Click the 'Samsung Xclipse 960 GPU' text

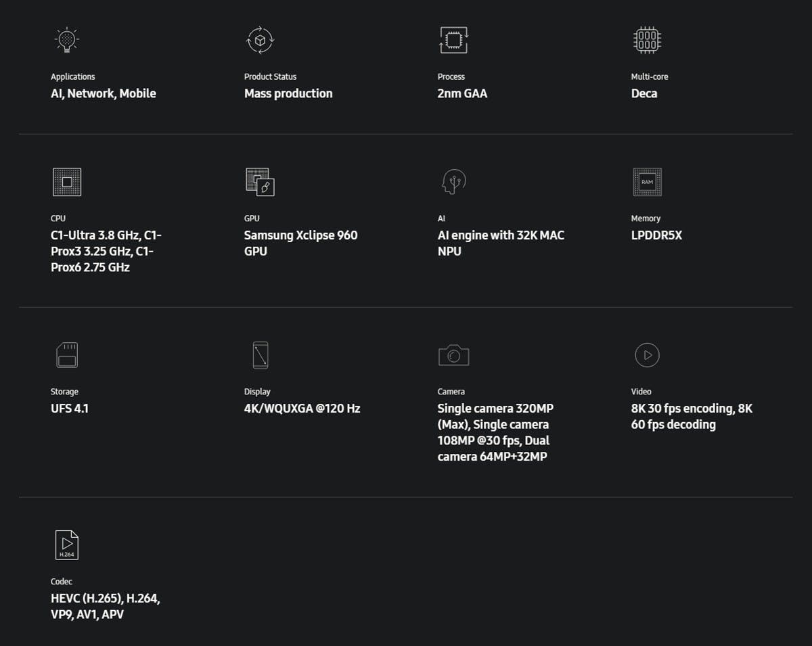tap(300, 243)
